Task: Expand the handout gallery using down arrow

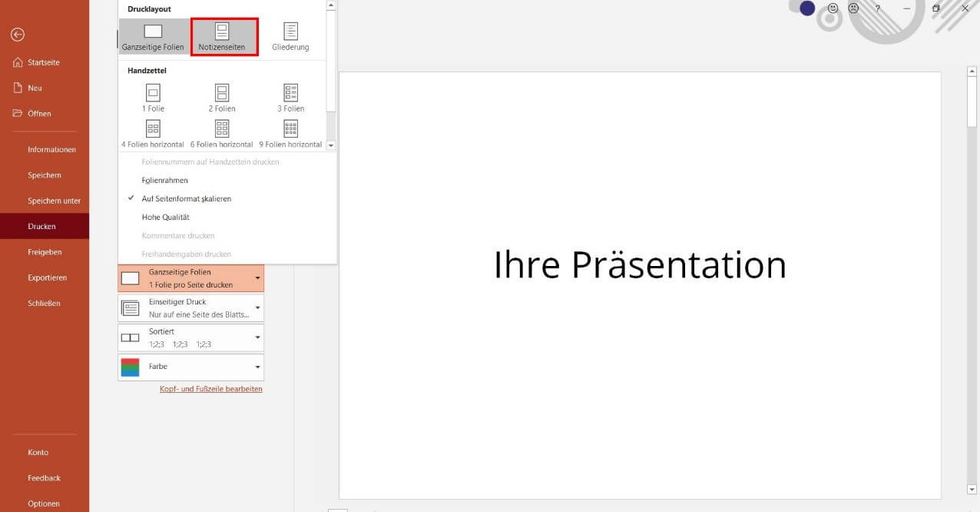Action: click(x=331, y=145)
